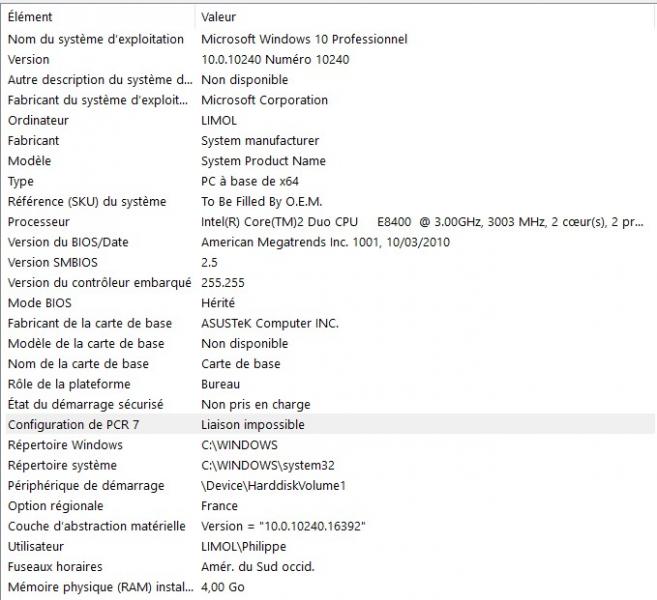Select BIOS mode value "Hérité"
Screen dimensions: 657x600
218,303
